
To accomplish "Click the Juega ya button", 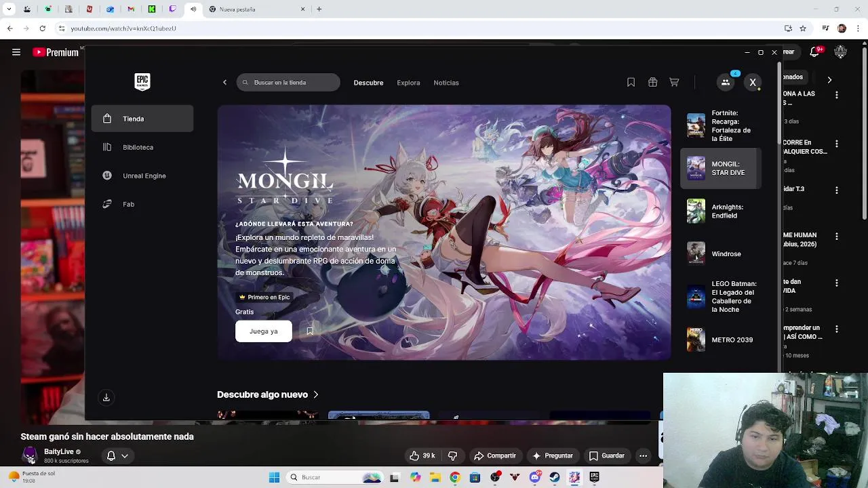I will 264,331.
